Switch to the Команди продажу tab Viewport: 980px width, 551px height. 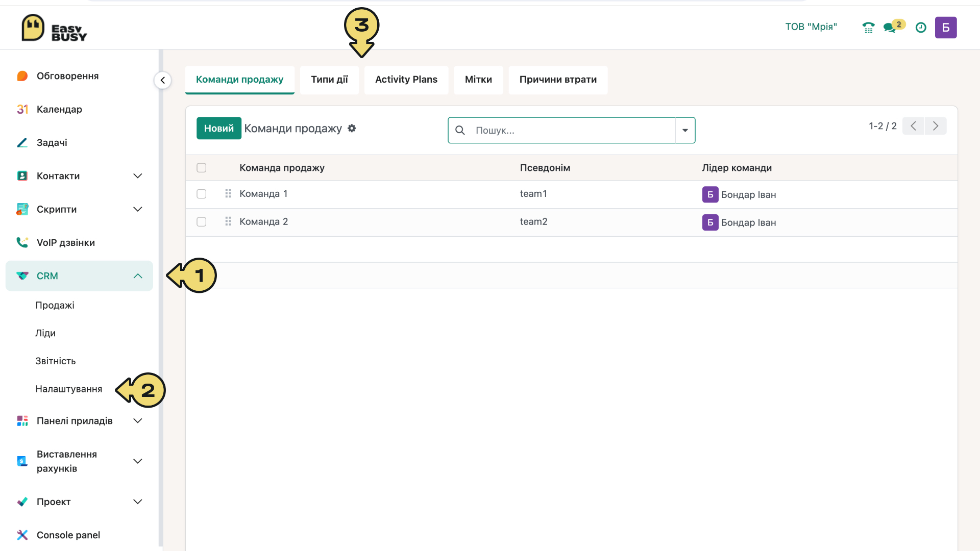point(239,80)
